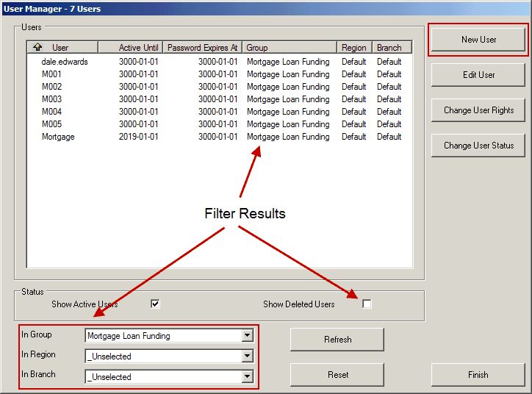The width and height of the screenshot is (532, 394).
Task: Refresh the user list
Action: pyautogui.click(x=337, y=340)
